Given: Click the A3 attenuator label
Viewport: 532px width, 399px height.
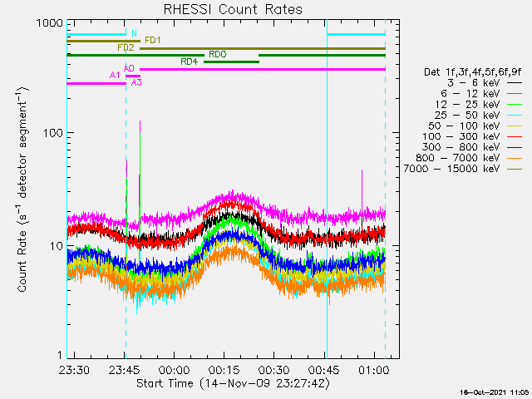Looking at the screenshot, I should [136, 82].
